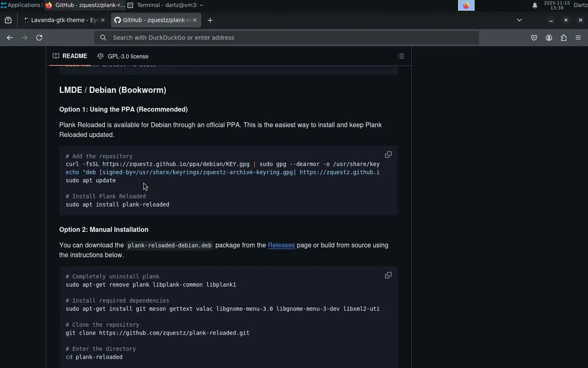The image size is (588, 368).
Task: Open Firefox hamburger application menu
Action: [578, 38]
